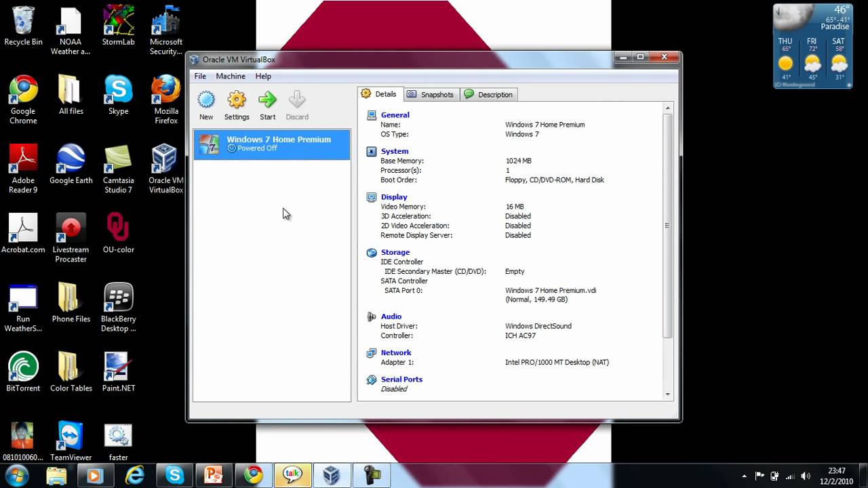868x488 pixels.
Task: Click the Storage disk icon
Action: (x=372, y=253)
